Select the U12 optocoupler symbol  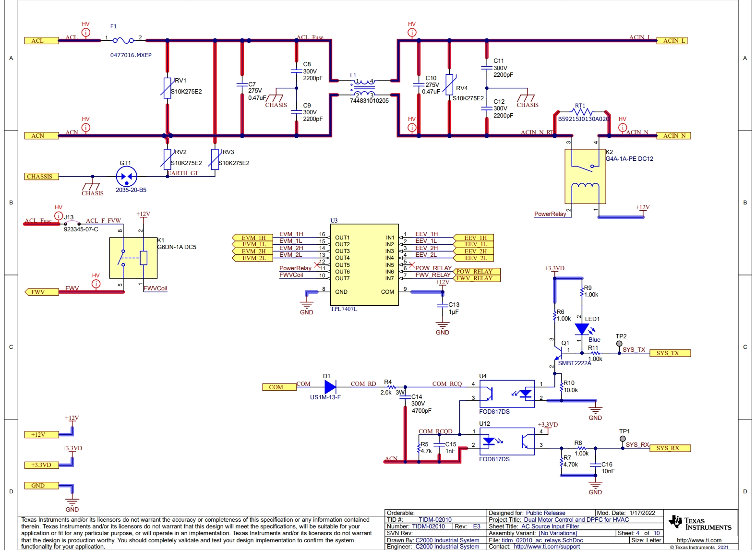(x=506, y=442)
